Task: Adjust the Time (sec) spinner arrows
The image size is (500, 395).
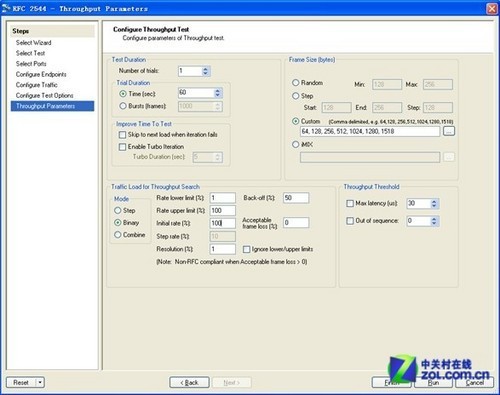Action: tap(218, 93)
